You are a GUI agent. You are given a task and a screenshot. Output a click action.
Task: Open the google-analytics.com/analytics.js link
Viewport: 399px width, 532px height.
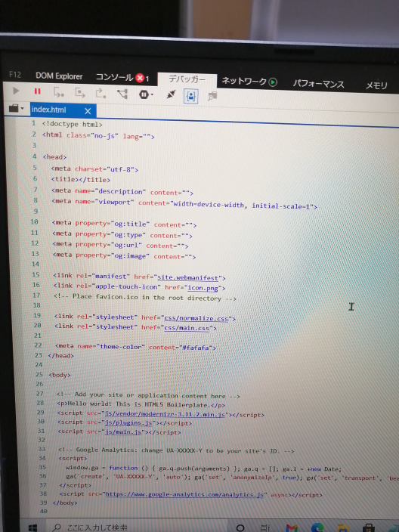coord(184,494)
